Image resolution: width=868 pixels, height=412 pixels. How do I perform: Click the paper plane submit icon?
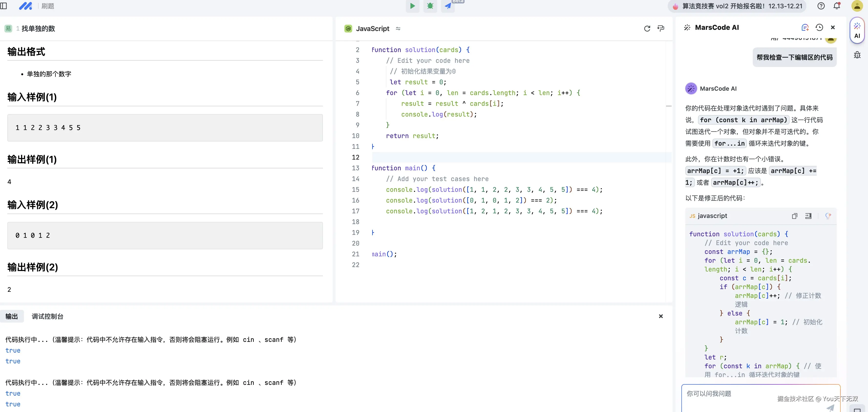click(448, 6)
